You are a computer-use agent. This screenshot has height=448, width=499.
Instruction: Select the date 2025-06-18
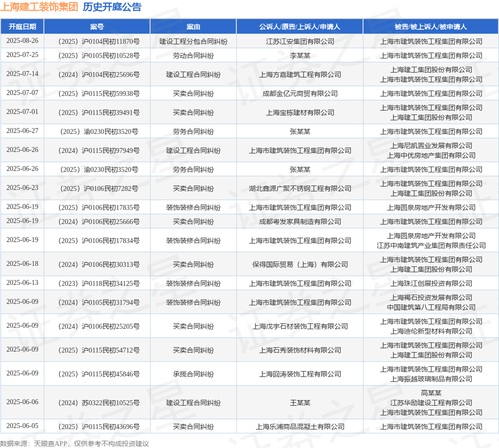[x=22, y=264]
